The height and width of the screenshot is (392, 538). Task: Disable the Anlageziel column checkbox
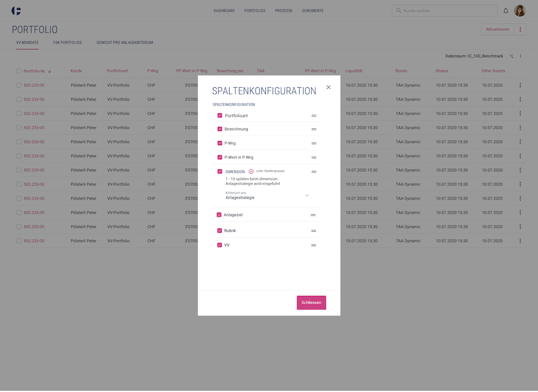coord(219,215)
